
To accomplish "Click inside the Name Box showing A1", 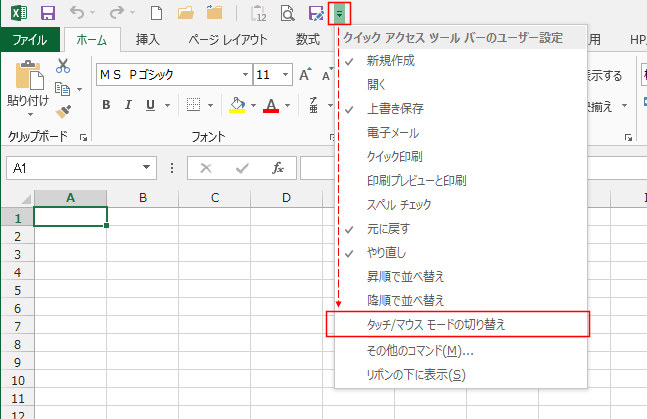I will (x=72, y=168).
